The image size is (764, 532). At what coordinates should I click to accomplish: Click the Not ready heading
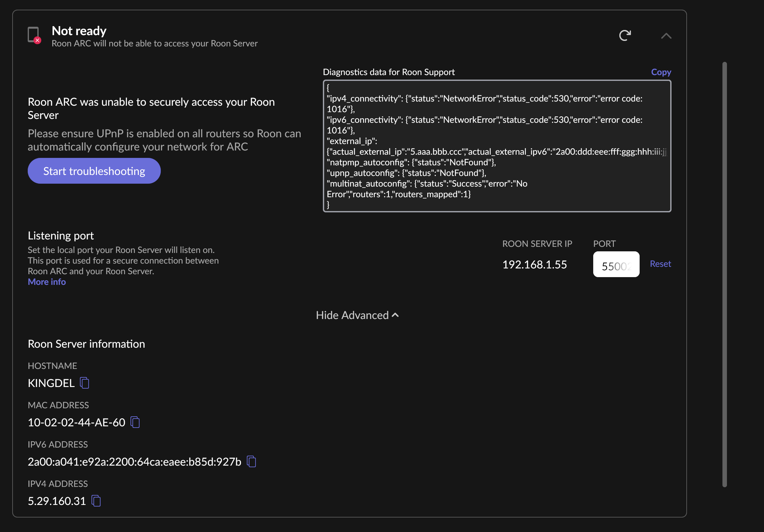[79, 31]
